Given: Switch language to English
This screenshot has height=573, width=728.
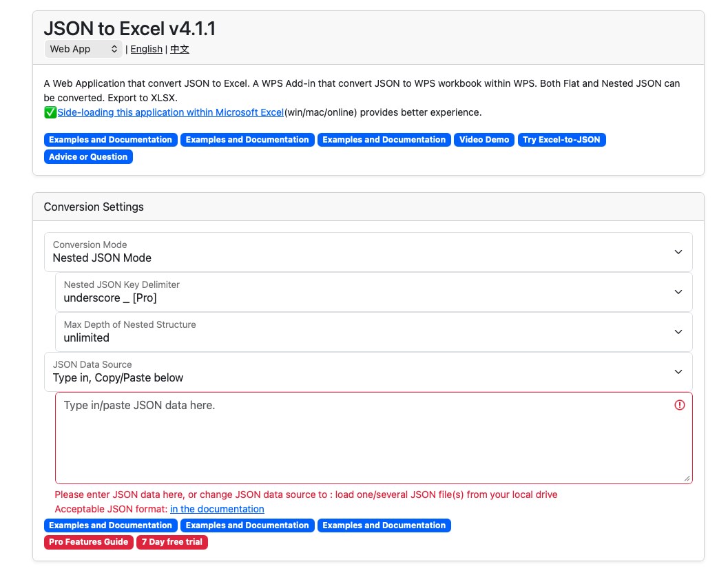Looking at the screenshot, I should (x=146, y=49).
